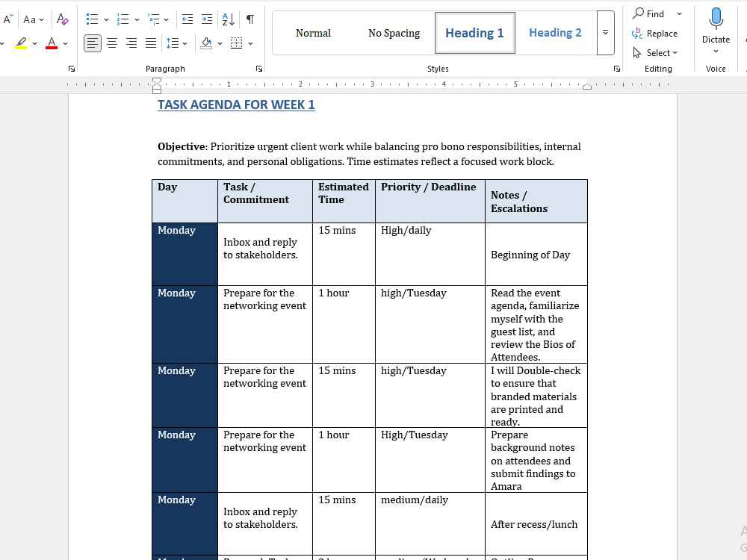The width and height of the screenshot is (747, 560).
Task: Click the Notes / Escalations header cell
Action: (536, 201)
